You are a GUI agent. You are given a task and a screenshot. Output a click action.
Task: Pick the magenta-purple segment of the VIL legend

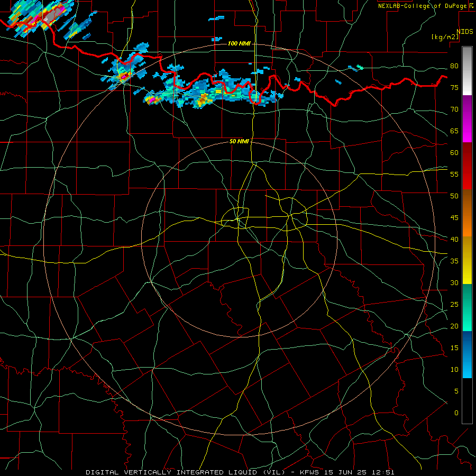tap(467, 118)
